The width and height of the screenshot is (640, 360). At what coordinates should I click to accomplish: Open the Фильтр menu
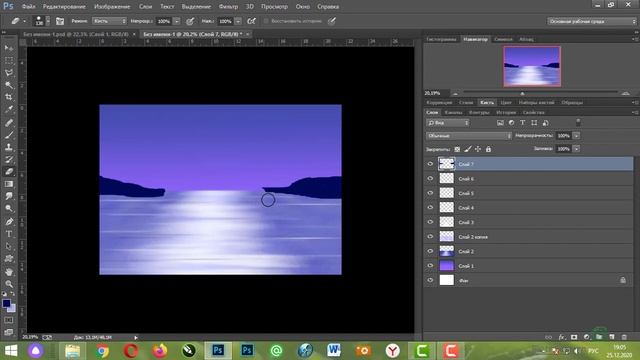228,7
